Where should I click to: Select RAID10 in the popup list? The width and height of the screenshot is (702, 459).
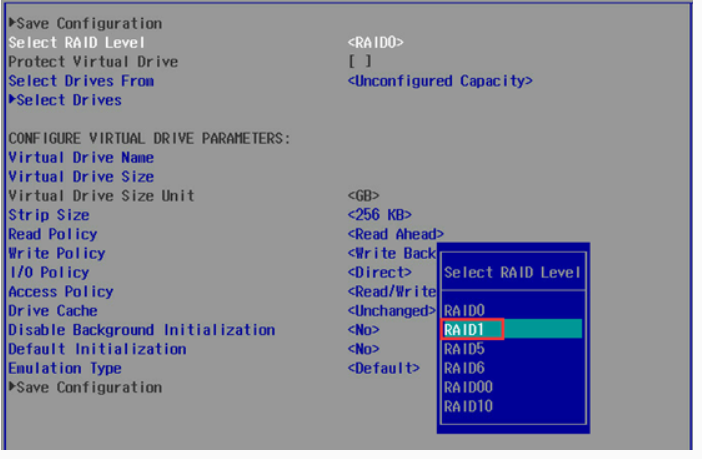click(468, 406)
